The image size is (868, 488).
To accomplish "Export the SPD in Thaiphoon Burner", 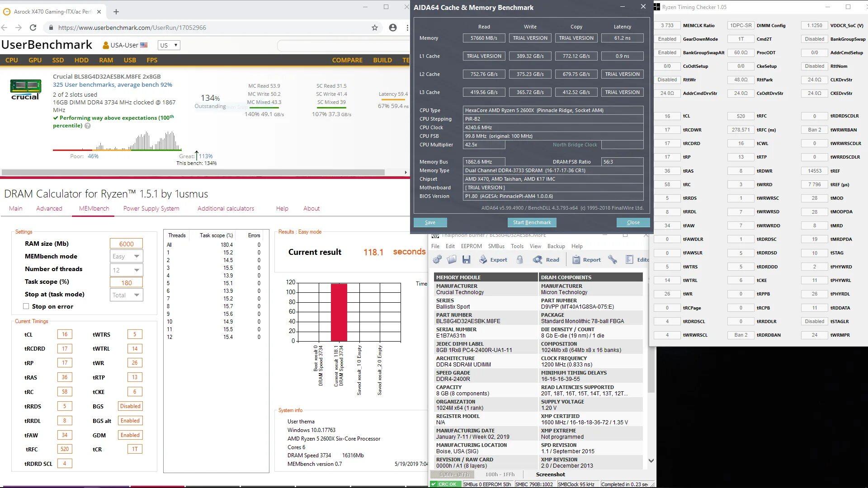I will (493, 260).
